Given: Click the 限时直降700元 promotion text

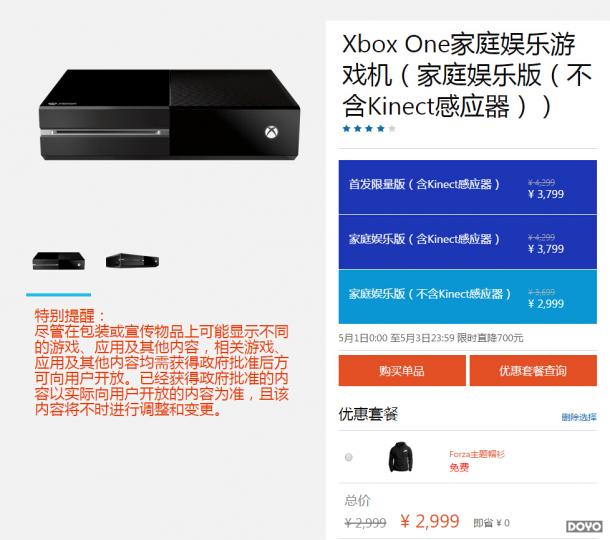Looking at the screenshot, I should tap(490, 338).
